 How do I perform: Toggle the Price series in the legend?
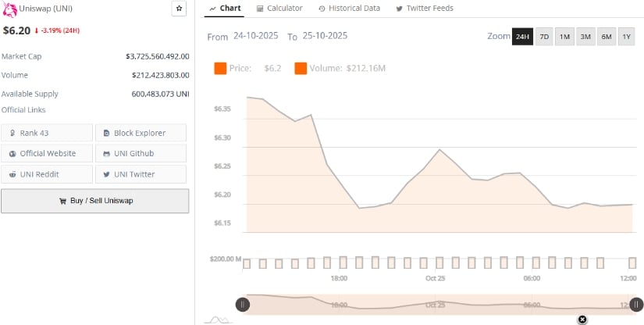click(x=233, y=69)
